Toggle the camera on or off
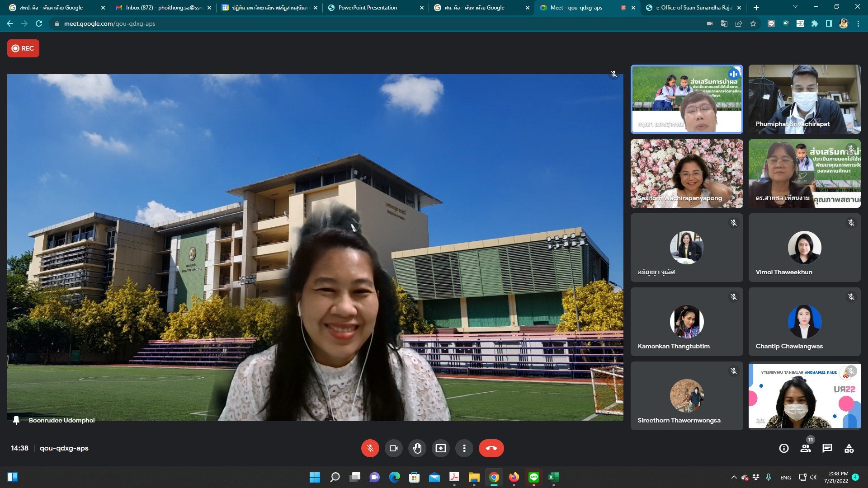This screenshot has width=868, height=488. [x=393, y=448]
